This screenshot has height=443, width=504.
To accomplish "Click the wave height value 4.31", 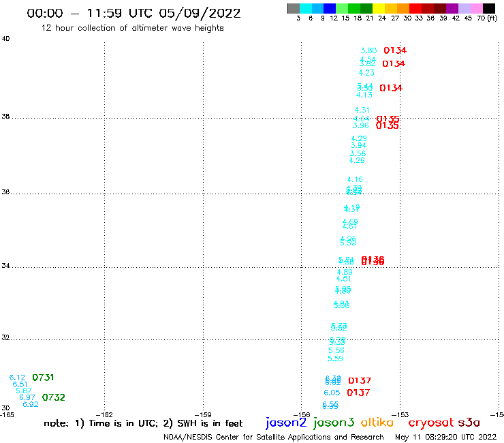I will click(x=362, y=110).
